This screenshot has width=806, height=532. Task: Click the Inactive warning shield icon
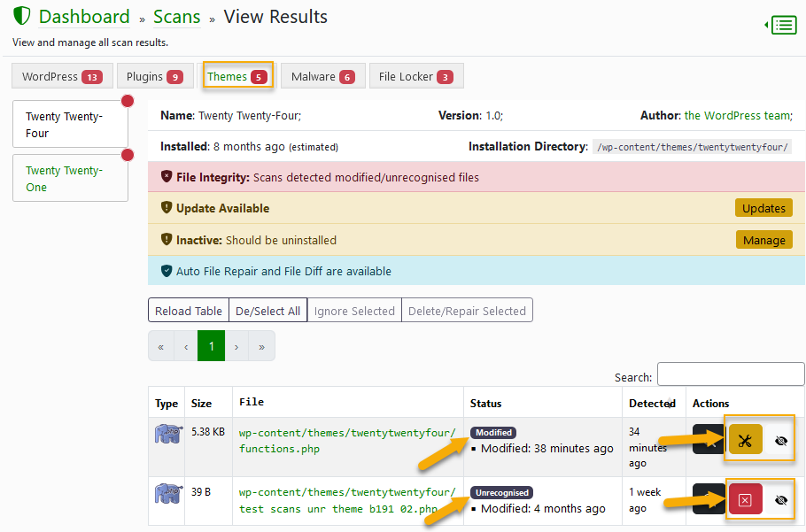167,239
